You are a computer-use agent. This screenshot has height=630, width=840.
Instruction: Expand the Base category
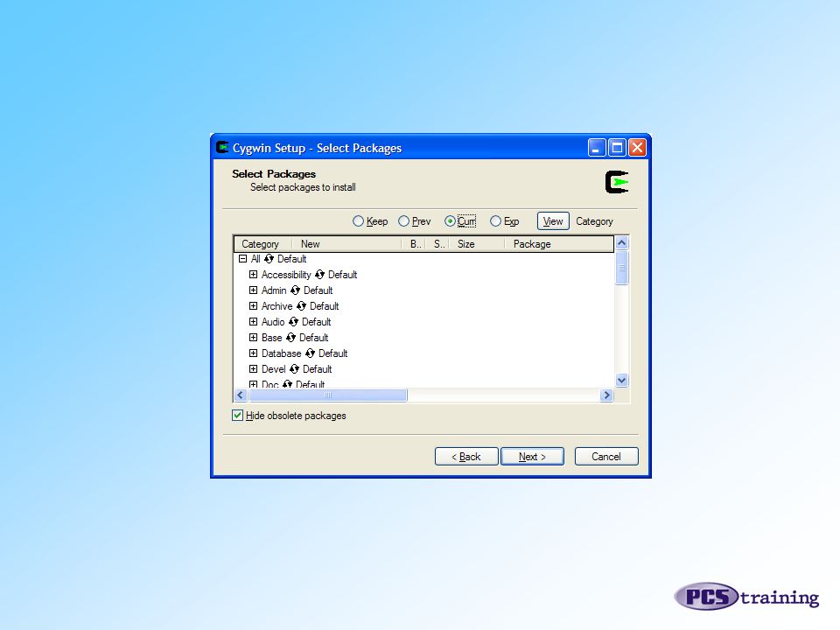tap(254, 338)
